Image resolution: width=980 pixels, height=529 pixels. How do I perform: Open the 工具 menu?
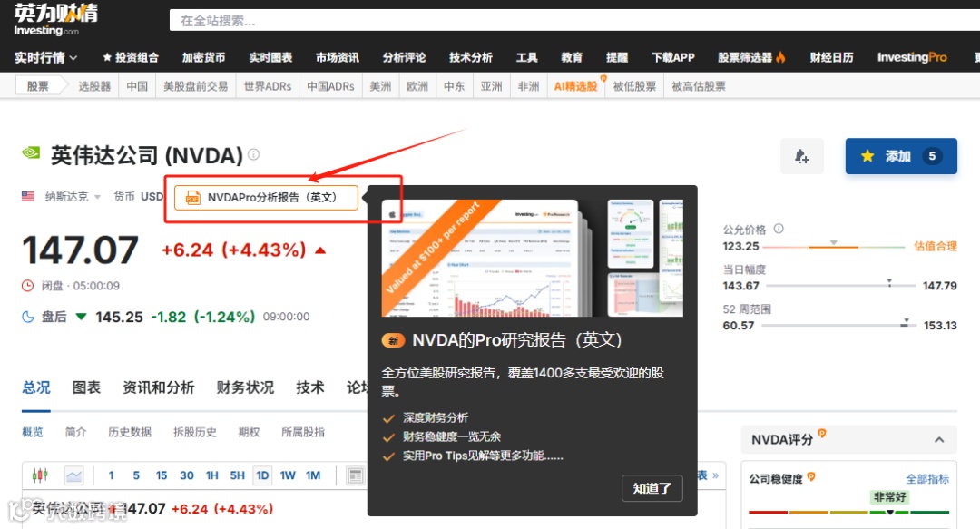(527, 57)
